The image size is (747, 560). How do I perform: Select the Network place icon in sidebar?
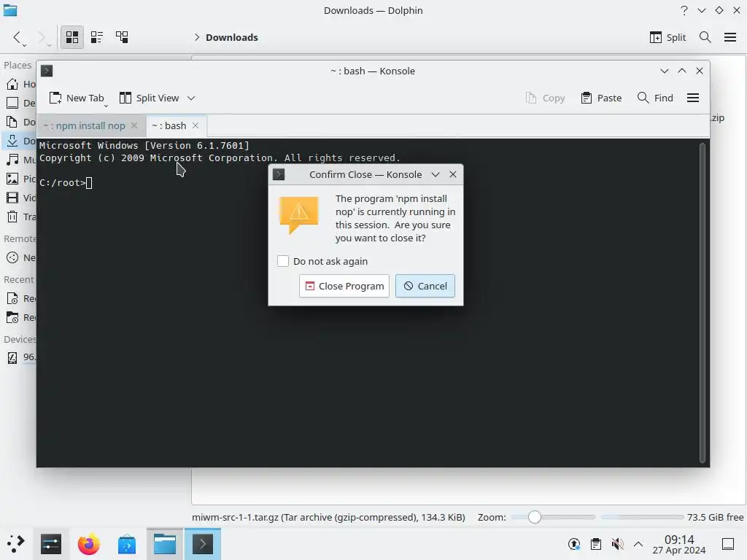[12, 257]
